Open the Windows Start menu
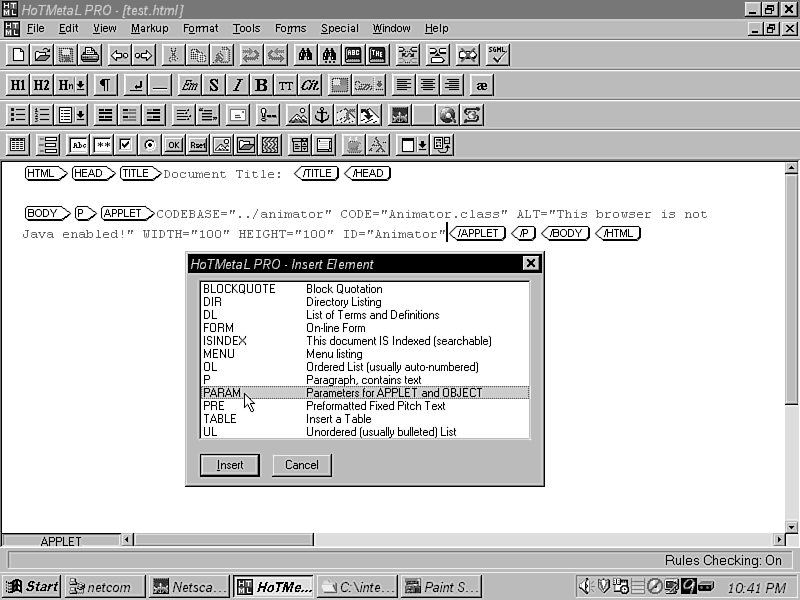 (x=33, y=587)
